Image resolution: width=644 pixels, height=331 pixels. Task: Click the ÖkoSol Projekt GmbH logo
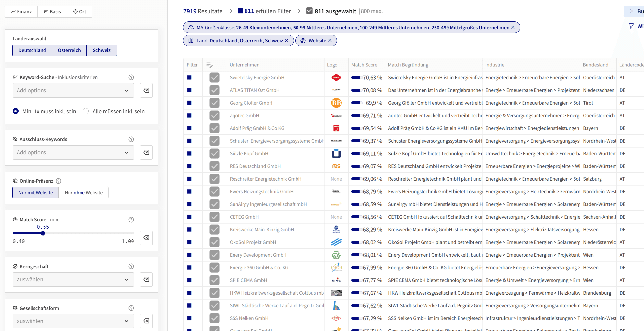(x=336, y=242)
